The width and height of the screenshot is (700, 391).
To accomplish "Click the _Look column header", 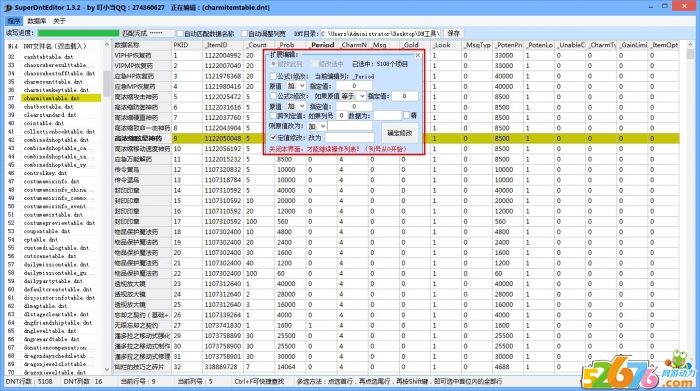I will click(x=446, y=45).
